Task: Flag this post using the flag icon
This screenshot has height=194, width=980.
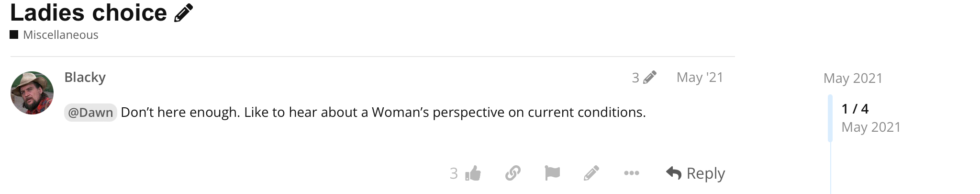Action: click(x=552, y=173)
